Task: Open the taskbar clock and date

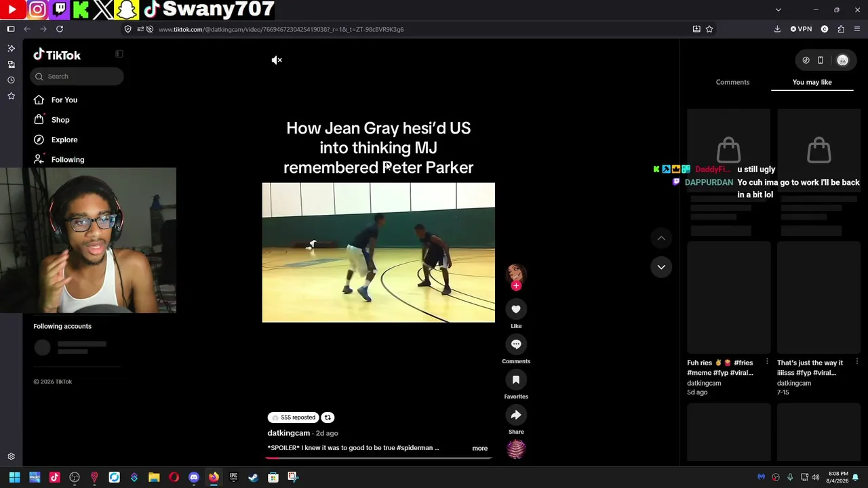Action: [x=838, y=477]
